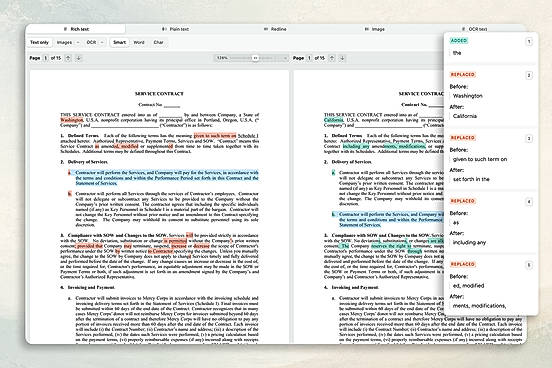
Task: Click the right pane page number field
Action: [x=309, y=58]
